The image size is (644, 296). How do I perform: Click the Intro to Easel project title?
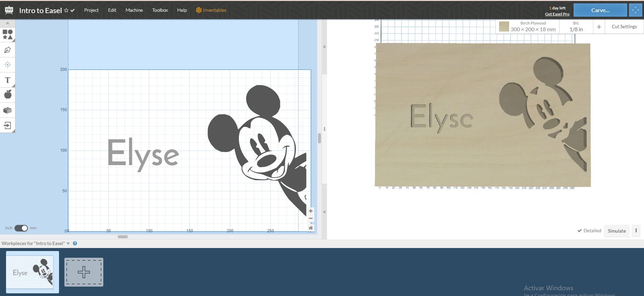(x=40, y=10)
